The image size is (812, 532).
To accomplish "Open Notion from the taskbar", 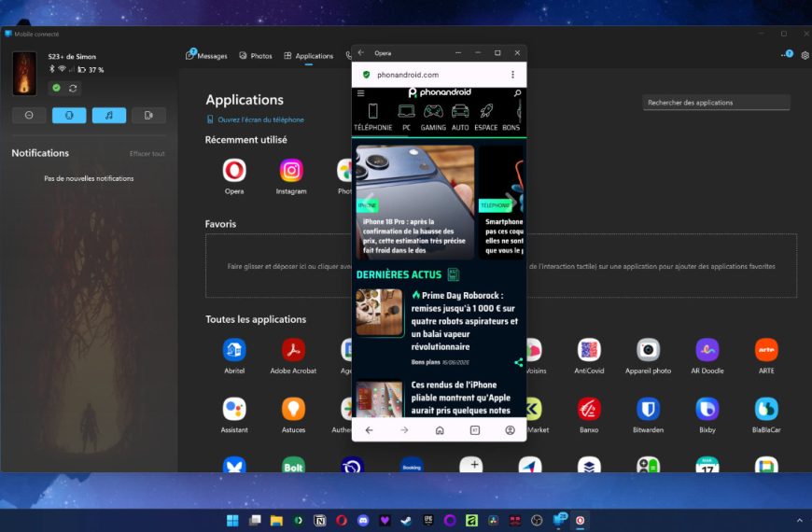I will click(x=320, y=520).
